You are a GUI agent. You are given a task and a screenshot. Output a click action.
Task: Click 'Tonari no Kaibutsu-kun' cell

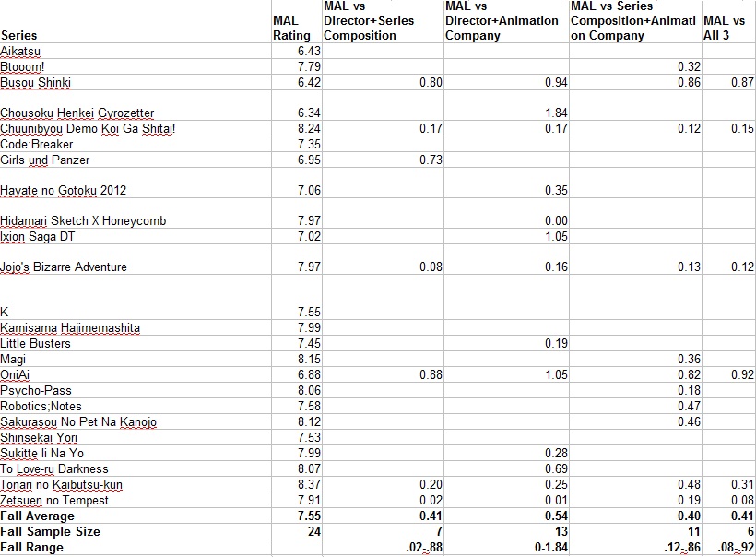(136, 484)
